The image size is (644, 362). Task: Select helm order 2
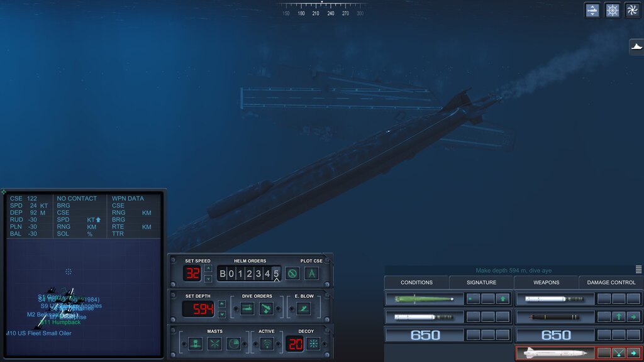[249, 274]
